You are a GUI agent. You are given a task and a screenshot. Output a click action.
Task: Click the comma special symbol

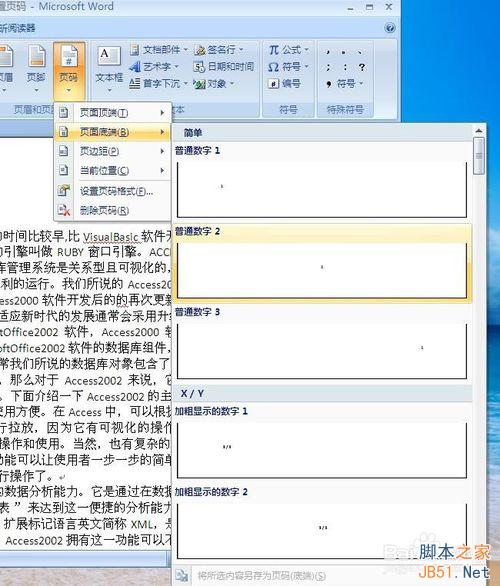328,51
